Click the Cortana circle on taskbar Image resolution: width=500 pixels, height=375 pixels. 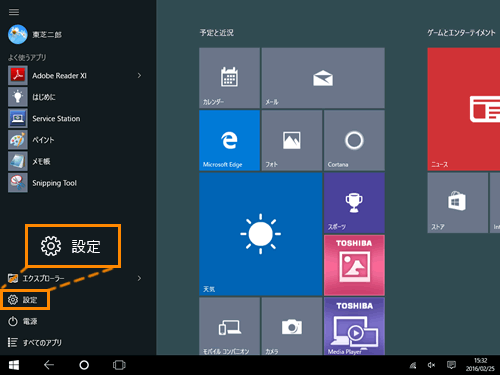coord(84,365)
